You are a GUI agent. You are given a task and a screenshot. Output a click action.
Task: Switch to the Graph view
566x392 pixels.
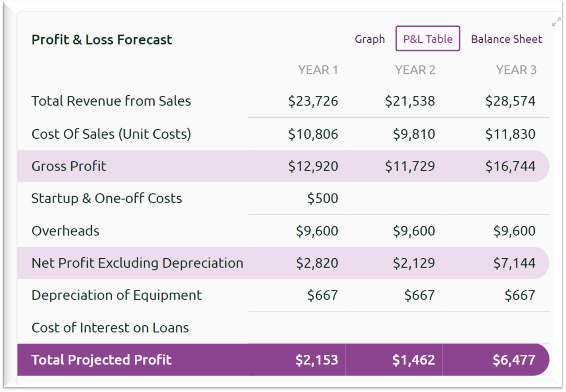[x=370, y=39]
